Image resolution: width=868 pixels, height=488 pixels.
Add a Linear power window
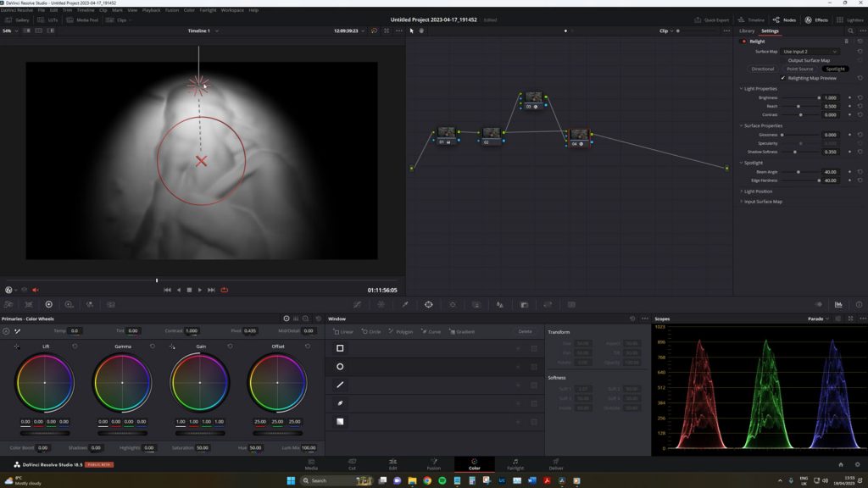coord(343,331)
